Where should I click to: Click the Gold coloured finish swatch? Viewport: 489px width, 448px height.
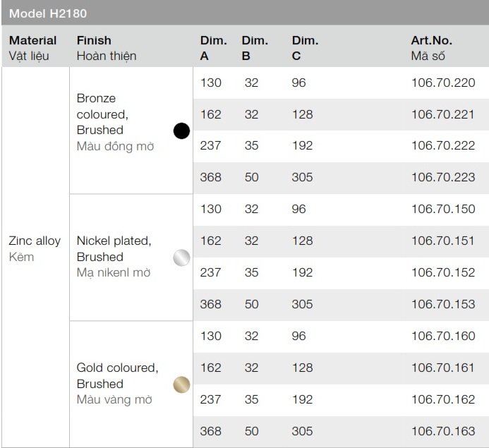(181, 385)
